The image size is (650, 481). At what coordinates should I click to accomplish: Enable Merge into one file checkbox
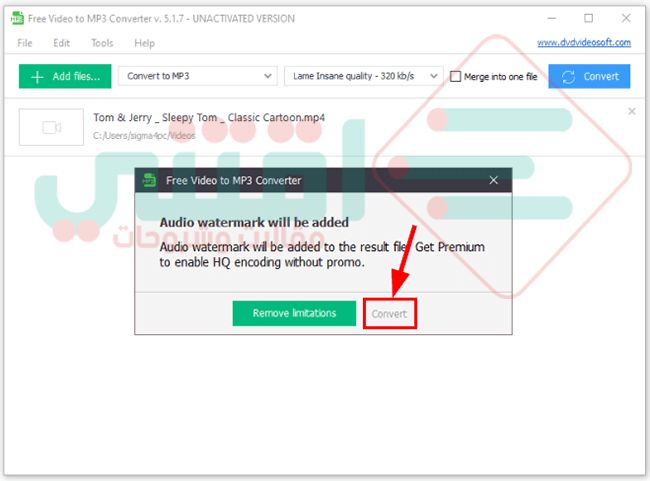pos(455,77)
